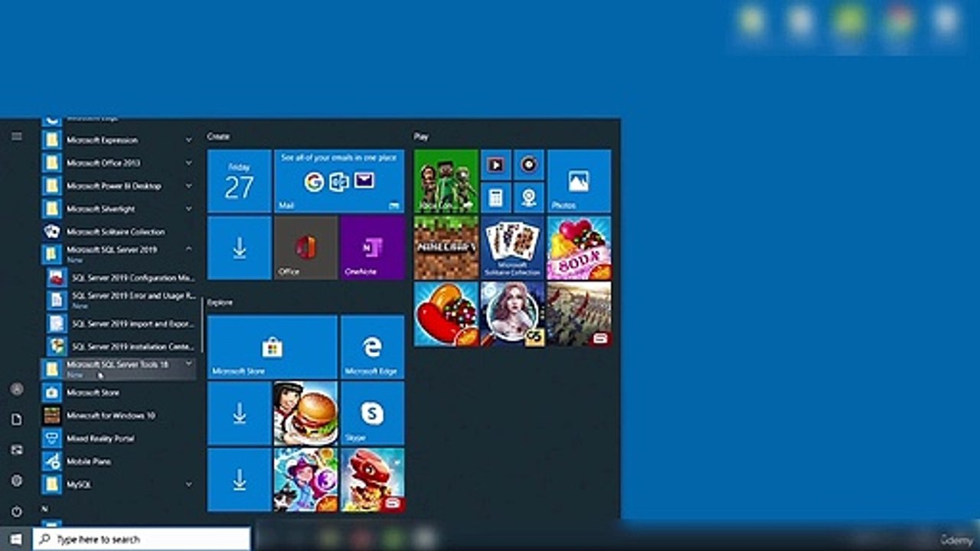Launch SQL Server 2019 Import and Export
980x551 pixels.
pyautogui.click(x=120, y=324)
